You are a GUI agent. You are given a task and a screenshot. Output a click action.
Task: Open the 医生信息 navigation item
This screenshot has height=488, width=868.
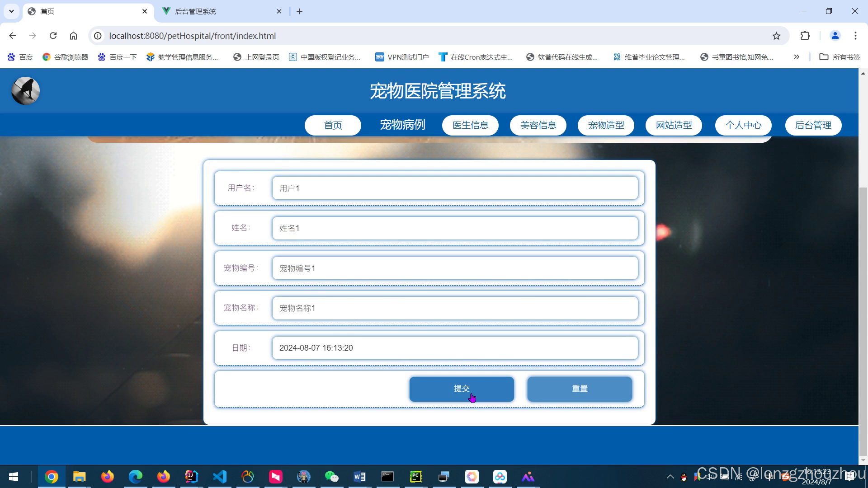(470, 125)
